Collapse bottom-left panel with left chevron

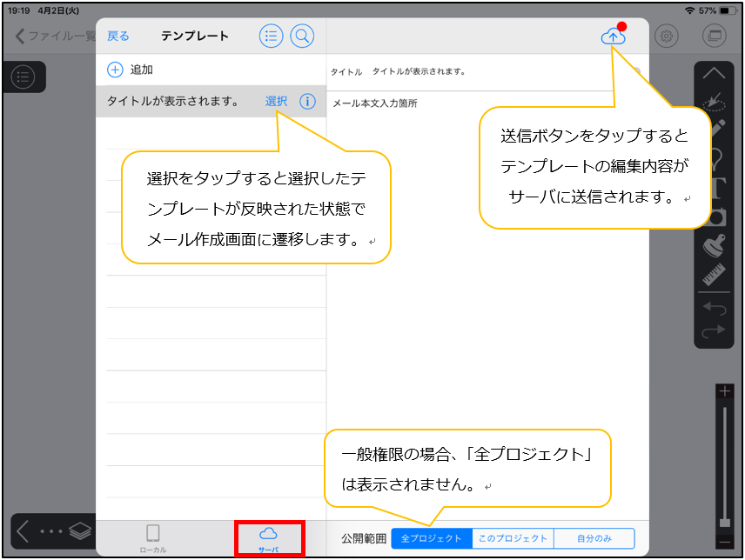23,532
